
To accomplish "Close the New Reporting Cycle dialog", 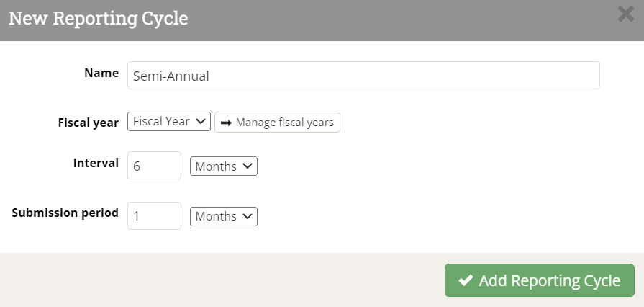I will point(625,14).
